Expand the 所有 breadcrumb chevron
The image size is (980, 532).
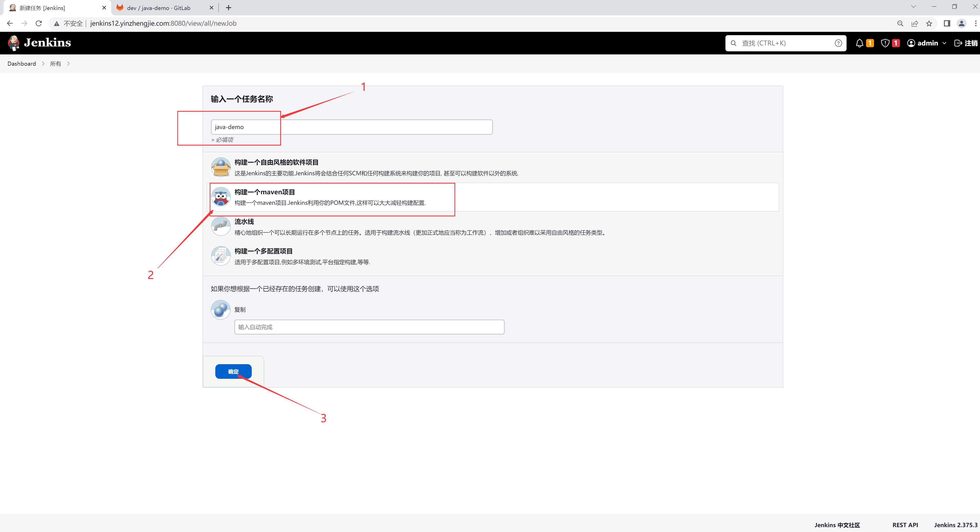click(68, 64)
